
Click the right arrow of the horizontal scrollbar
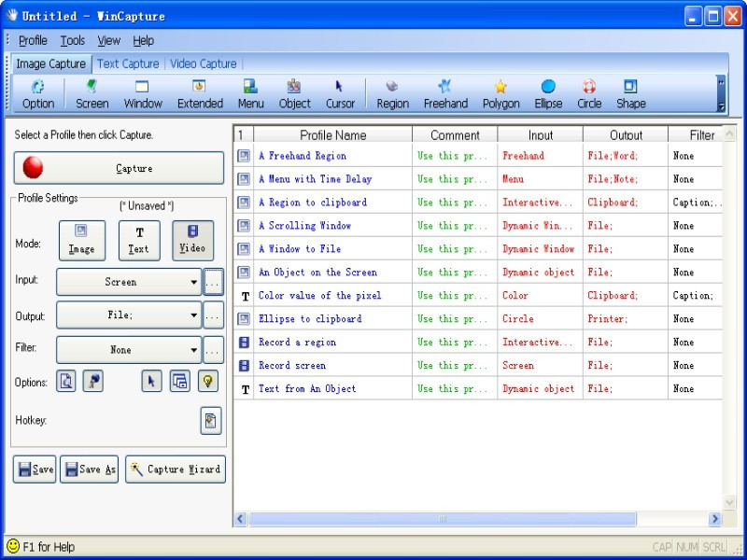pyautogui.click(x=714, y=519)
